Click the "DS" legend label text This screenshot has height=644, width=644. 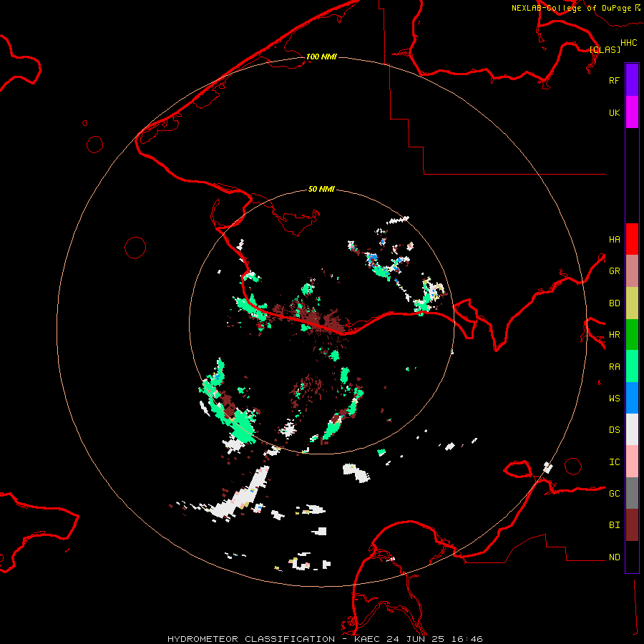pos(614,430)
